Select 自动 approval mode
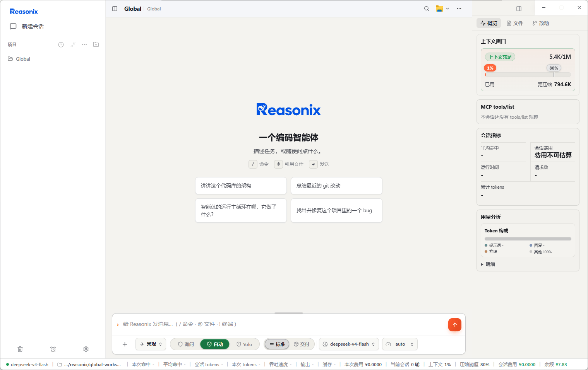588x370 pixels. [x=215, y=344]
